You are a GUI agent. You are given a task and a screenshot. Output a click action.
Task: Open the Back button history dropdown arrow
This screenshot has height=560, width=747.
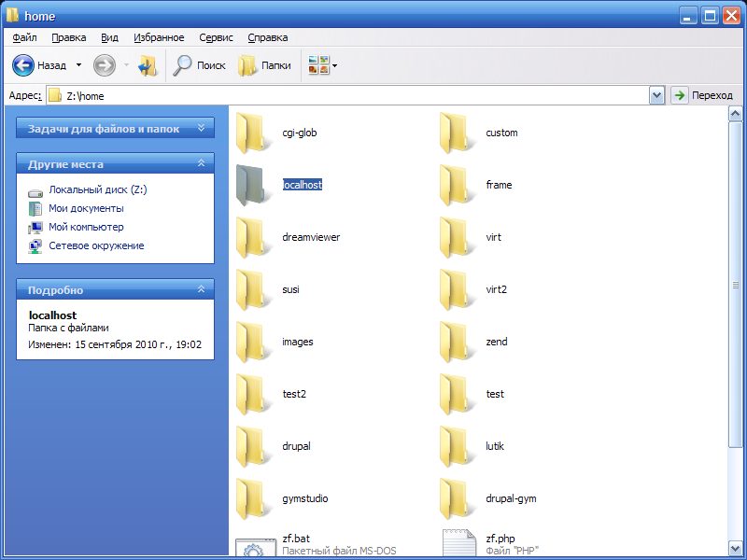[x=78, y=65]
